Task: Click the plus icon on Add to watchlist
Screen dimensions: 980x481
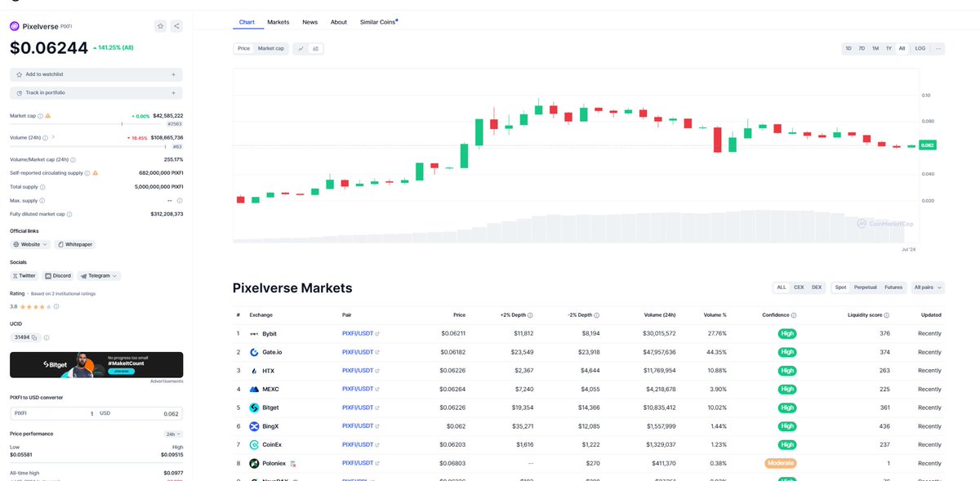Action: pos(173,74)
